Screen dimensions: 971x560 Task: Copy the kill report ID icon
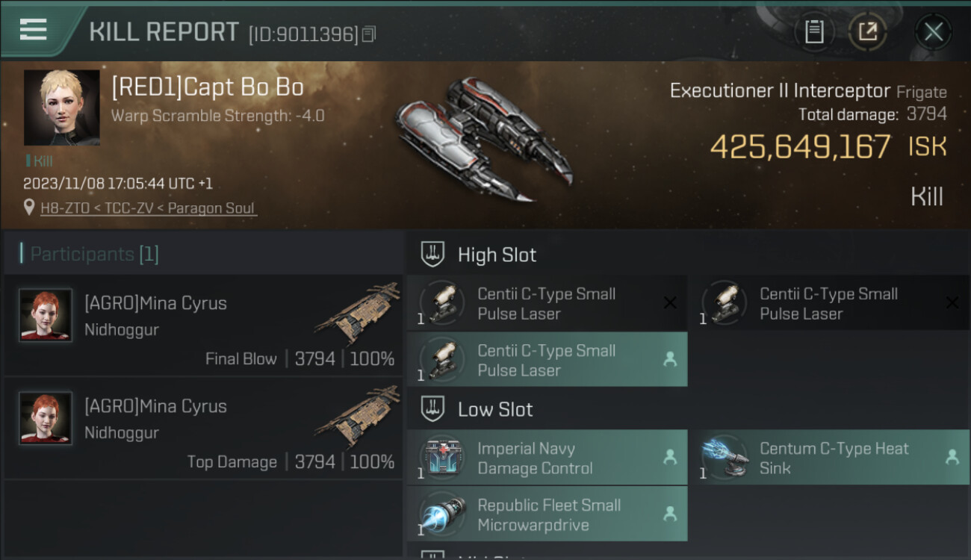pyautogui.click(x=369, y=34)
